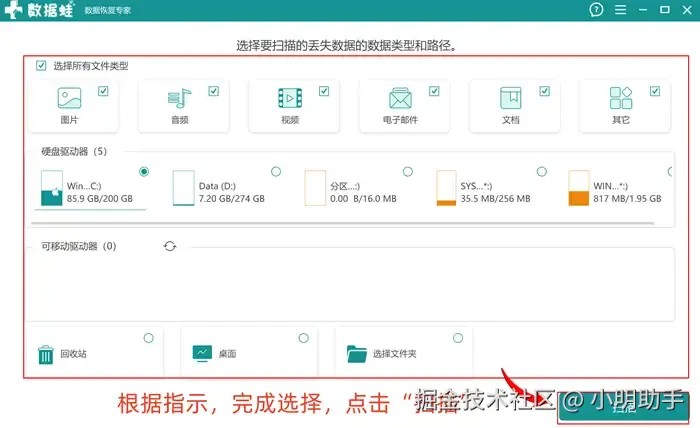
Task: Click the scan button at bottom right
Action: [623, 407]
